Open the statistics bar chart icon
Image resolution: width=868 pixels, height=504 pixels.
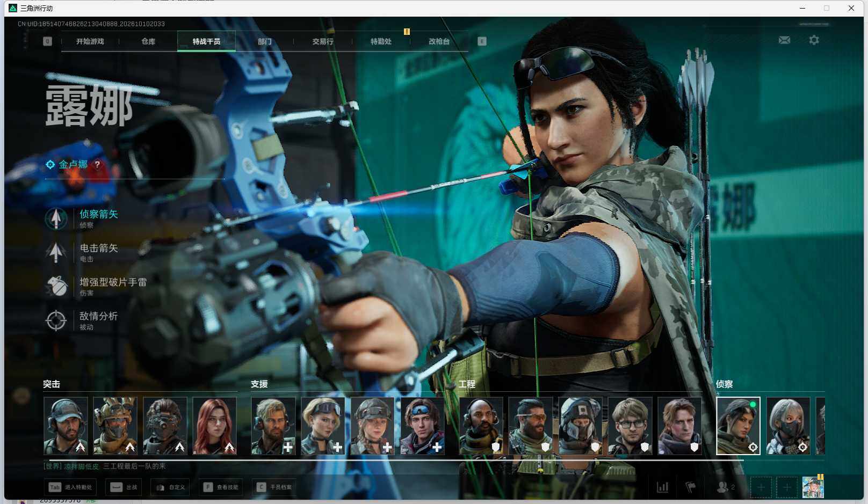(663, 487)
